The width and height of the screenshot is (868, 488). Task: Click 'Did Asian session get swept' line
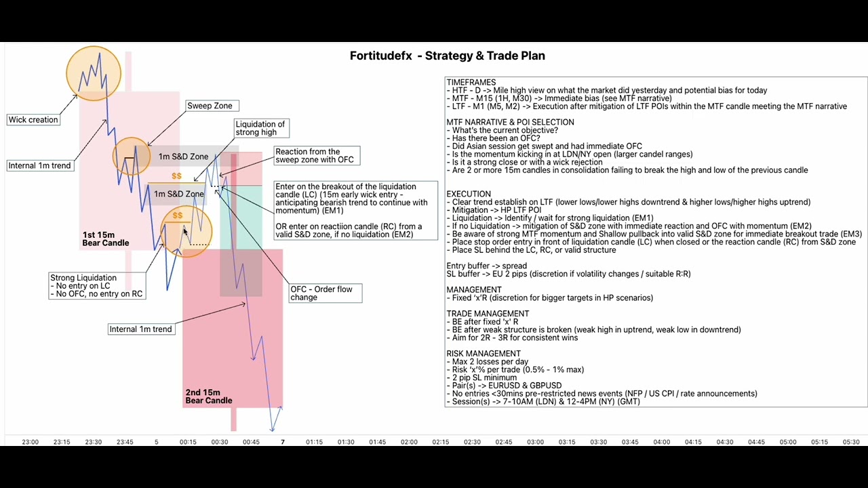coord(545,146)
